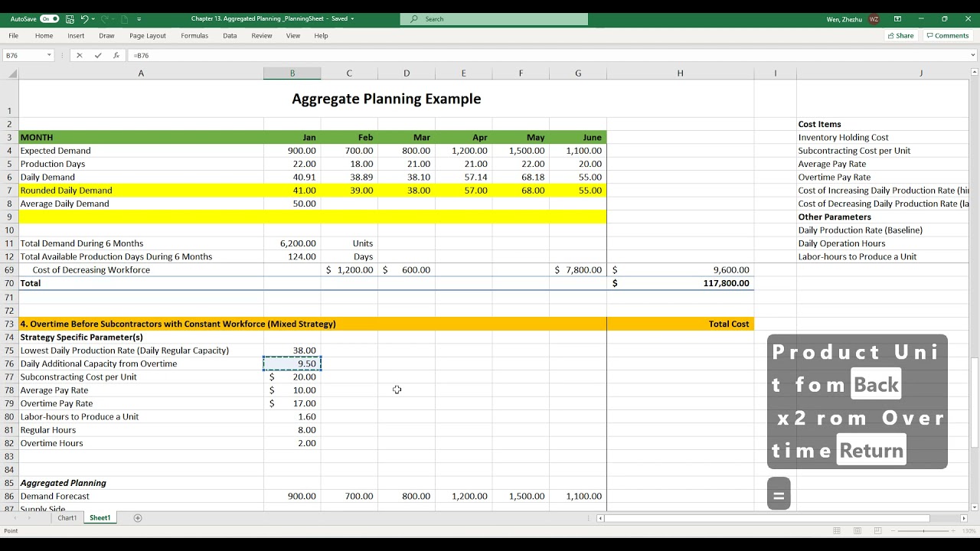The height and width of the screenshot is (551, 980).
Task: Click the Share button
Action: coord(900,35)
